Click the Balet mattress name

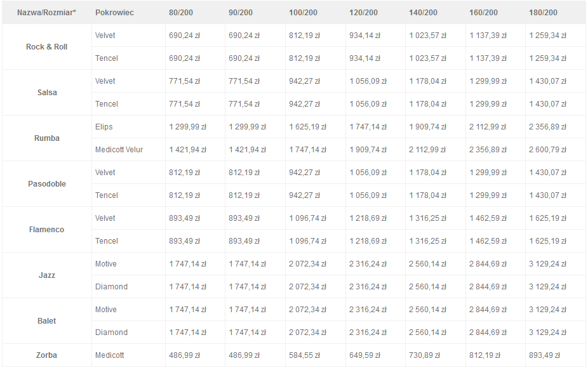pyautogui.click(x=46, y=321)
